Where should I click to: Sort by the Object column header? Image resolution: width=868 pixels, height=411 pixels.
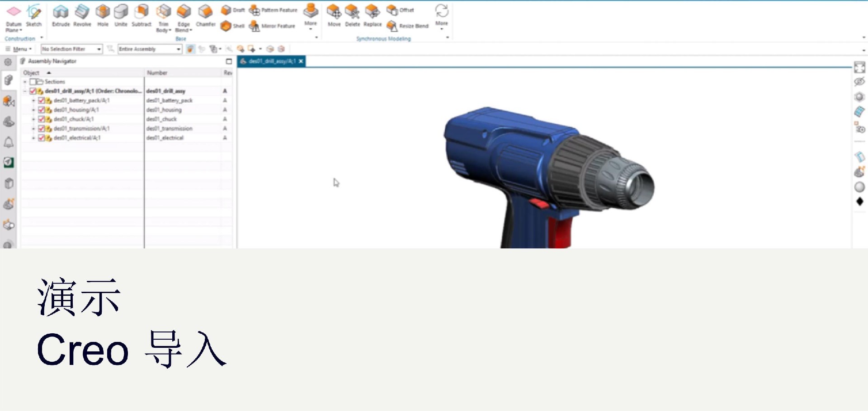coord(32,73)
